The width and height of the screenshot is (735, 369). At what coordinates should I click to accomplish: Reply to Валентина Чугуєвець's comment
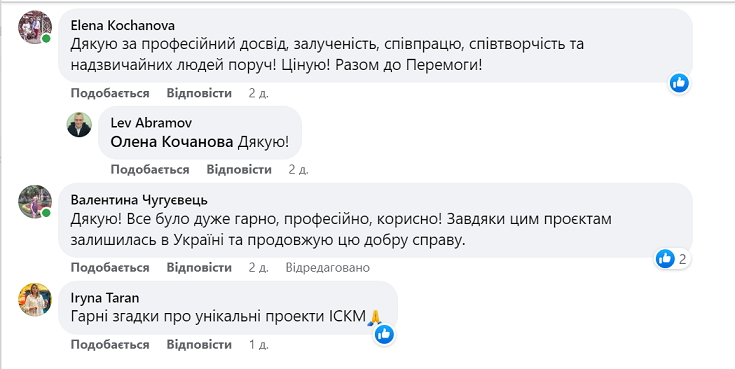pyautogui.click(x=199, y=268)
